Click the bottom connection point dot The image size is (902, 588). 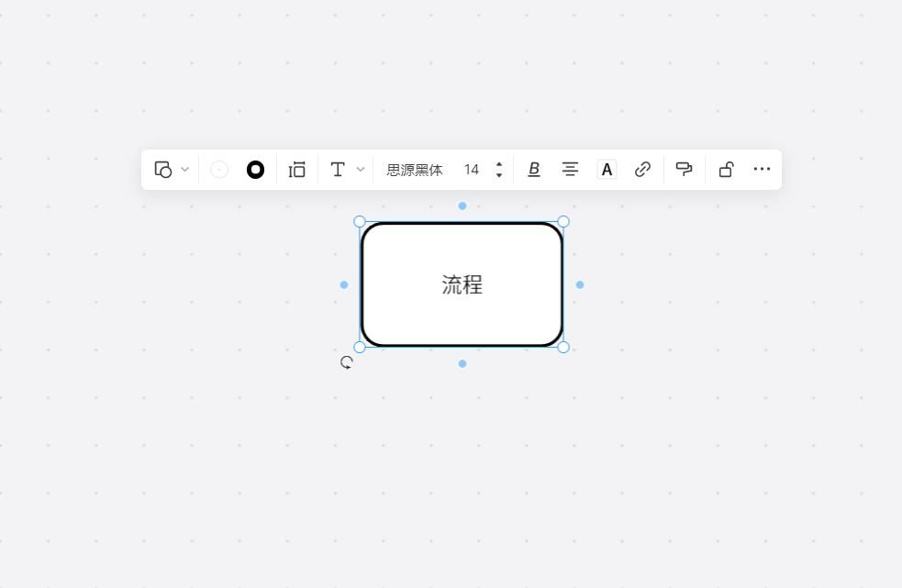(462, 363)
